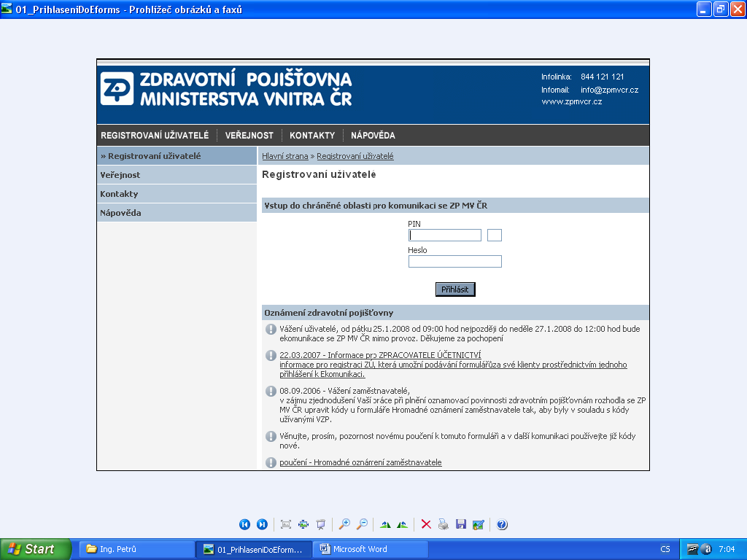Viewport: 747px width, 560px height.
Task: Click heading Oznámení zdravotní pojišťovny
Action: coord(329,313)
